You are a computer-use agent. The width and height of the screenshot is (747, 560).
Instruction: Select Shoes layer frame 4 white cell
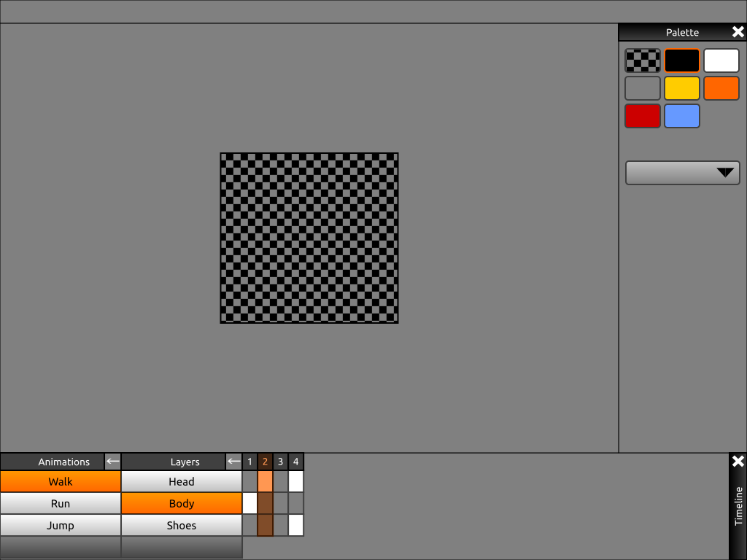[x=296, y=525]
